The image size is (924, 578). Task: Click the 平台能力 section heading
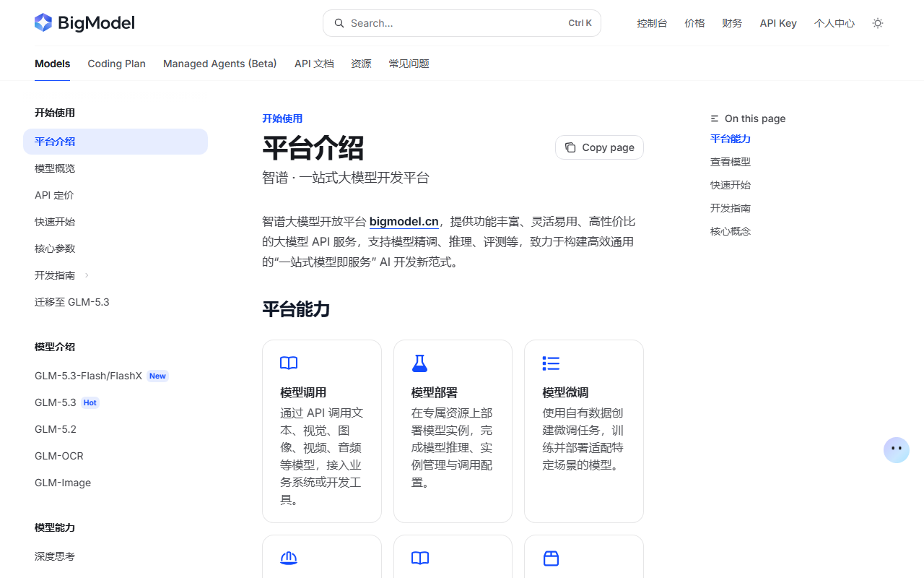click(x=296, y=309)
